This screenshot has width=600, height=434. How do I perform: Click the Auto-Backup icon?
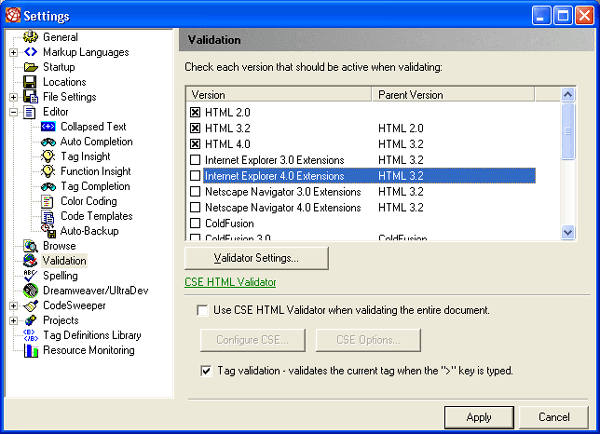point(48,231)
